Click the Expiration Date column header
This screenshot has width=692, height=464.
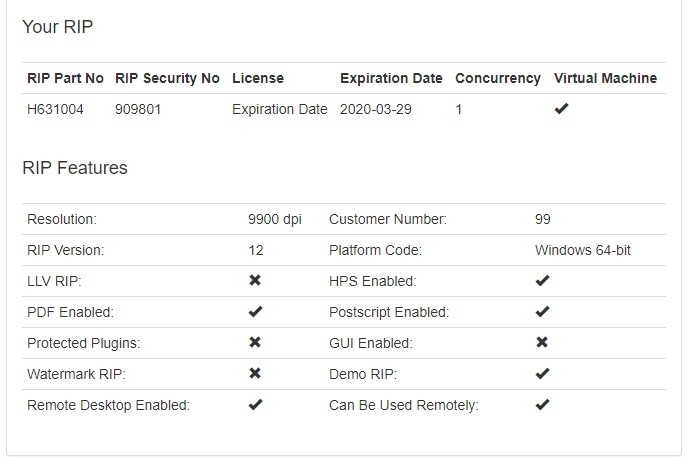(x=391, y=78)
